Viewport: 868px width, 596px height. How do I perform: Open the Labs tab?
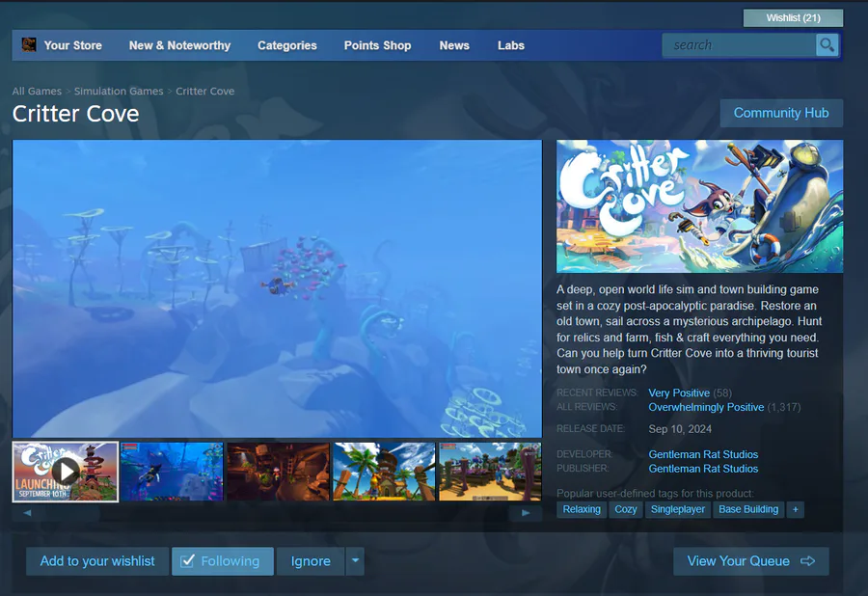click(511, 45)
